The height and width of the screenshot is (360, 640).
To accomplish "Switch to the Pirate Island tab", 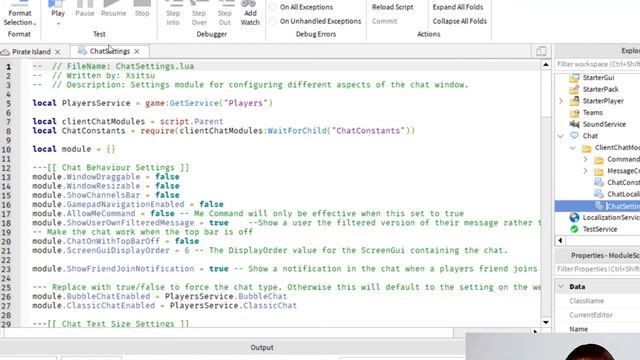I will (31, 51).
